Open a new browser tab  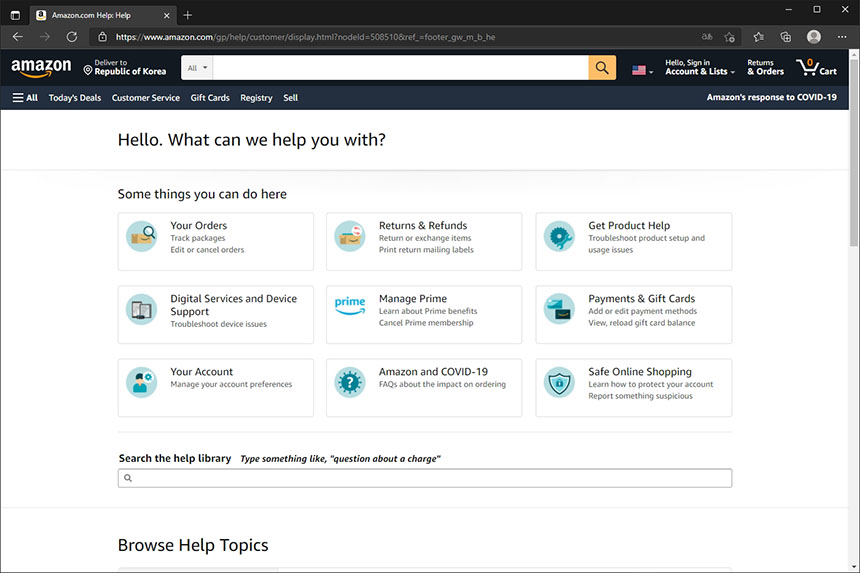click(x=188, y=15)
